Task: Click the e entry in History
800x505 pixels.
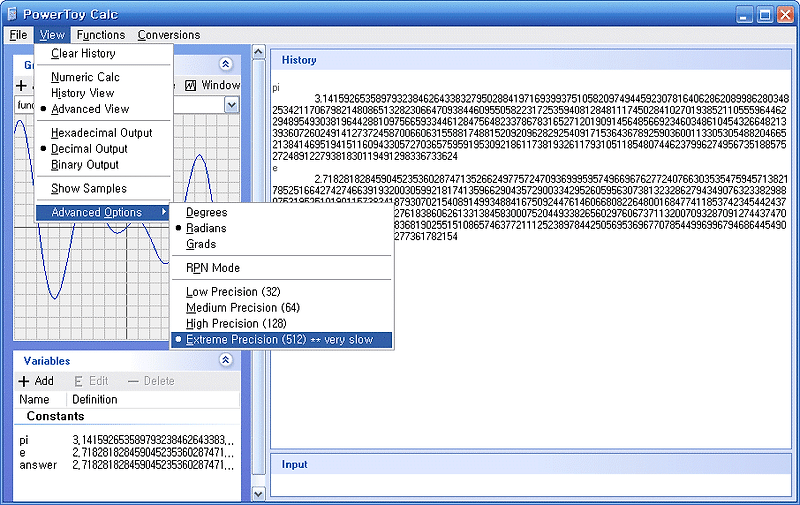Action: [275, 168]
